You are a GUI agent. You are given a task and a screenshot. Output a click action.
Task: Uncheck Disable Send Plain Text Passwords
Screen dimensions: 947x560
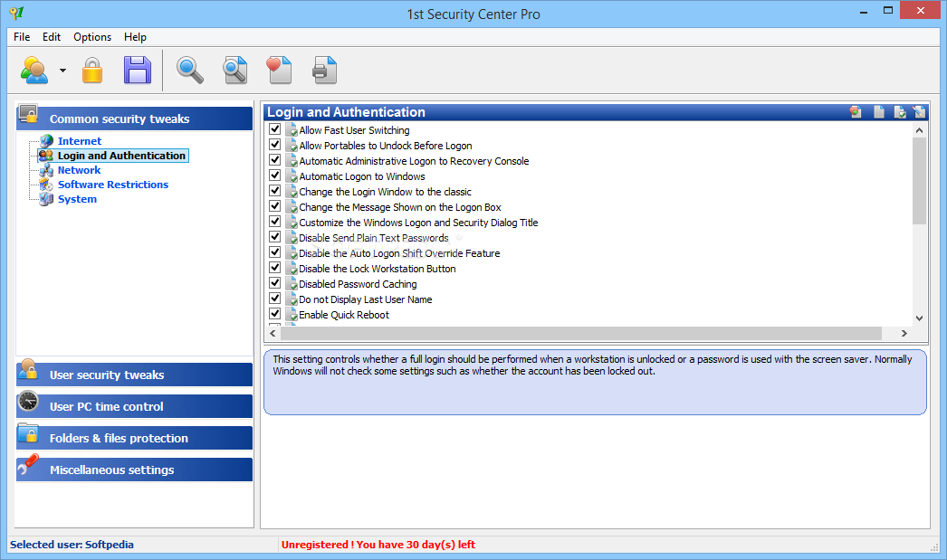pos(275,237)
